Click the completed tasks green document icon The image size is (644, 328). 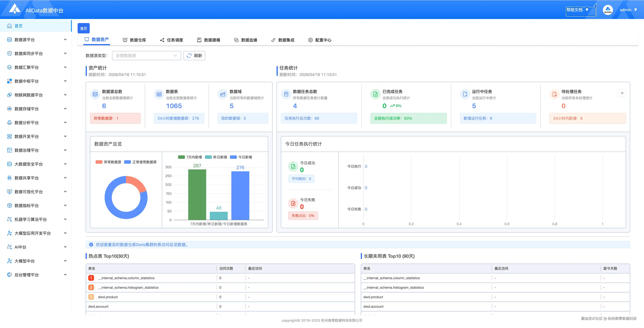[375, 94]
